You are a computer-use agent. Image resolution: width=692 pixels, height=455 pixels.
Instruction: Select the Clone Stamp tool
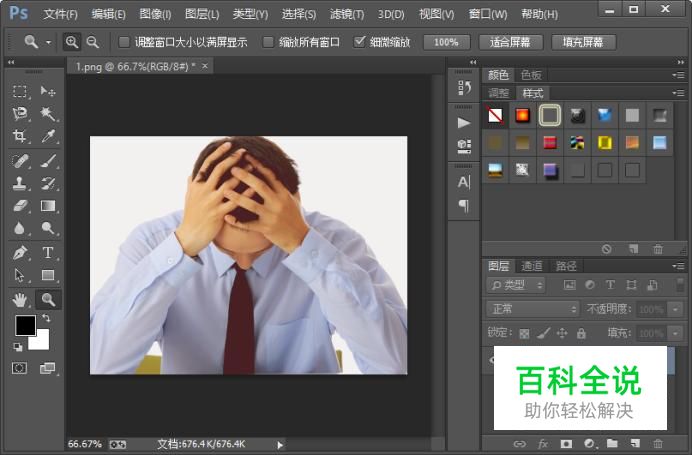click(x=19, y=183)
